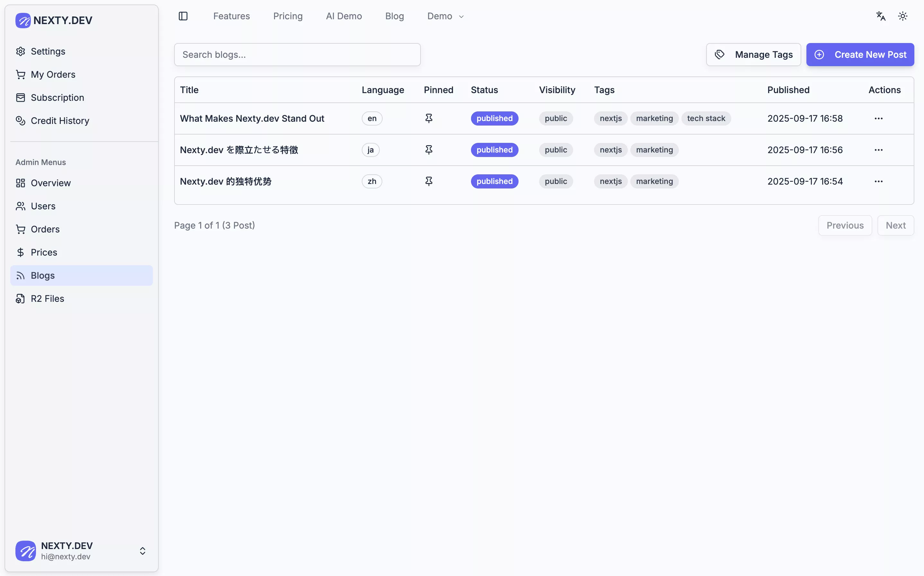Expand the Demo navigation dropdown

pos(445,16)
